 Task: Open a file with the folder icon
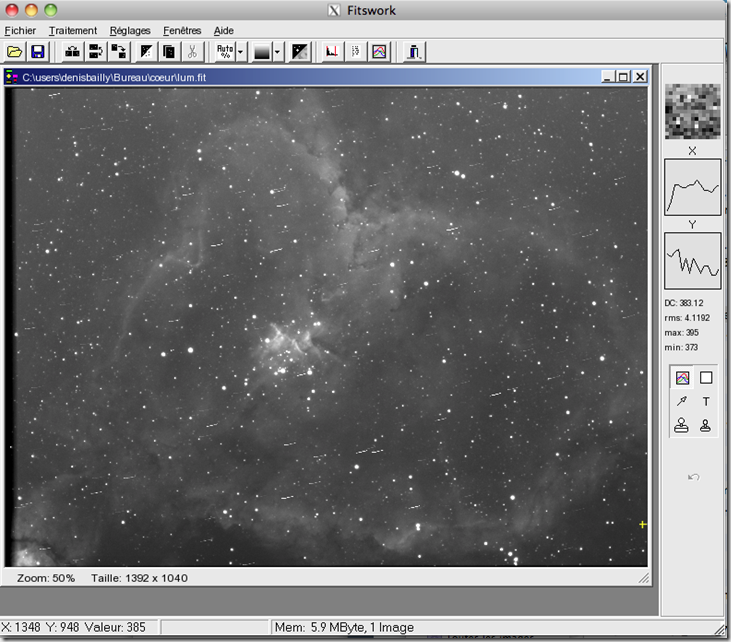pos(14,51)
